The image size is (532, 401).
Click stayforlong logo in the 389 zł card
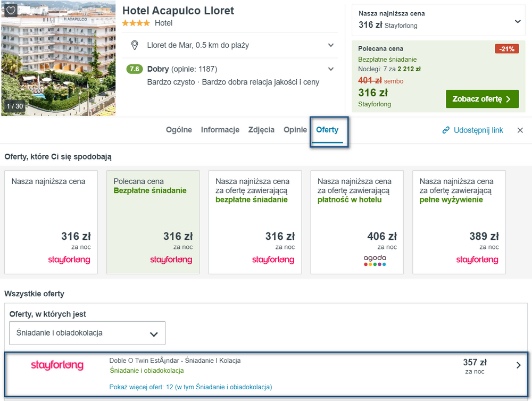(477, 260)
